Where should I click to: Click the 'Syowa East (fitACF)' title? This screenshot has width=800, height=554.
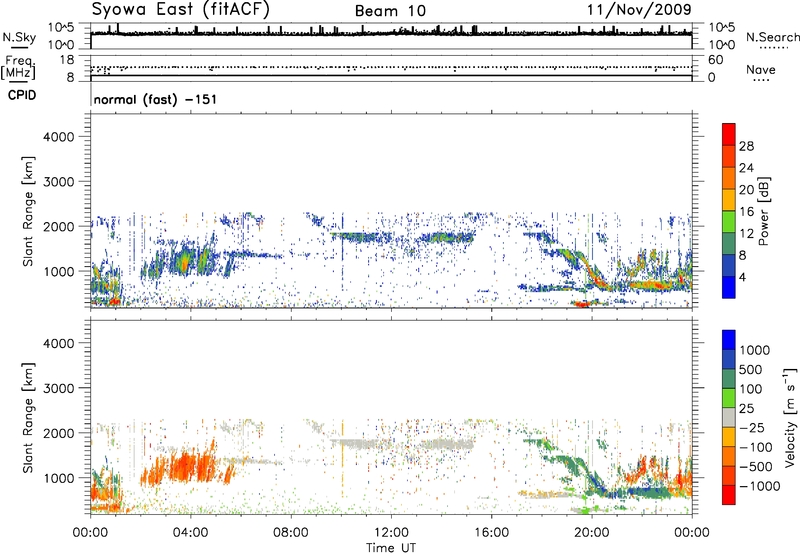coord(180,9)
